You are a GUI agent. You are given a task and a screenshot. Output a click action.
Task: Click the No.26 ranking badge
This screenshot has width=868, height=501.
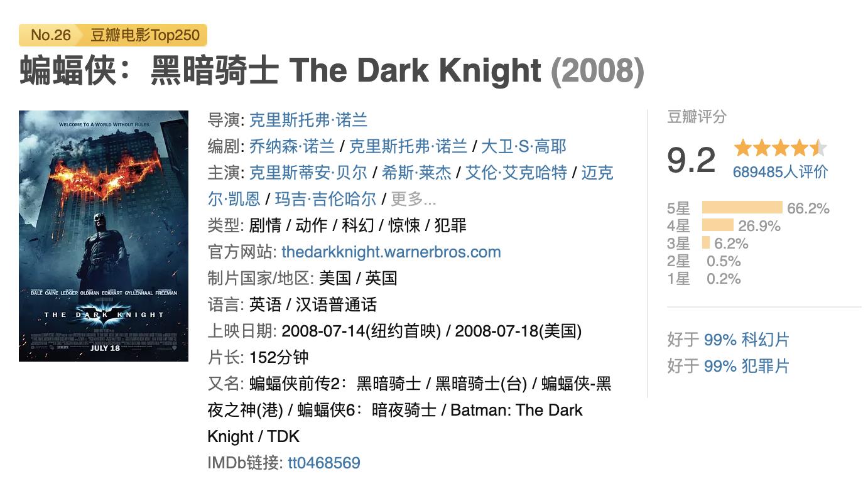click(x=50, y=35)
